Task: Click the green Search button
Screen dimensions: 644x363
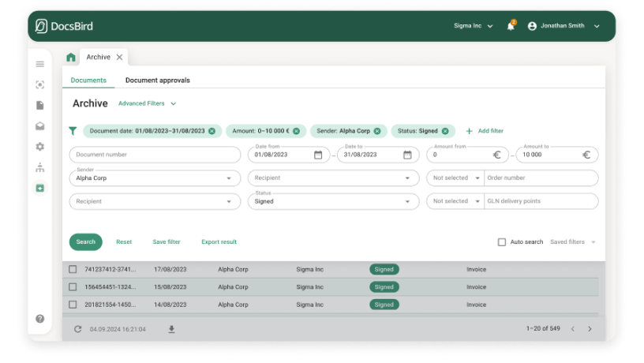Action: 85,242
